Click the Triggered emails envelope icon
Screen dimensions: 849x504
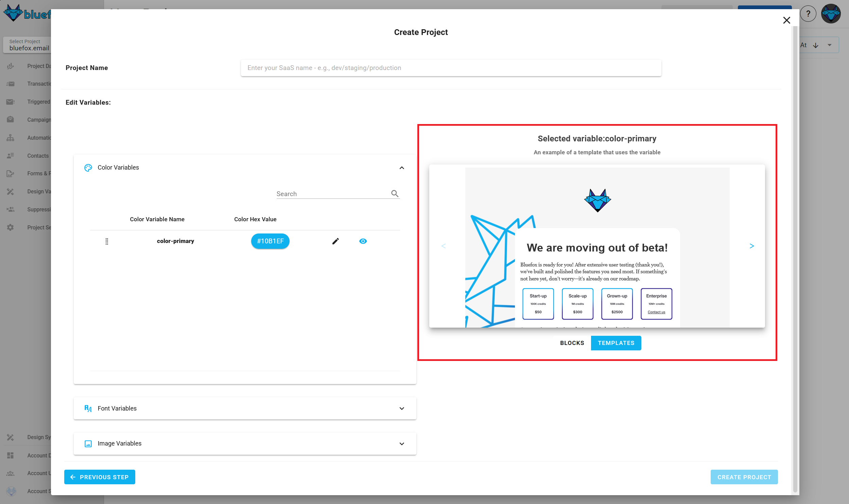coord(11,102)
